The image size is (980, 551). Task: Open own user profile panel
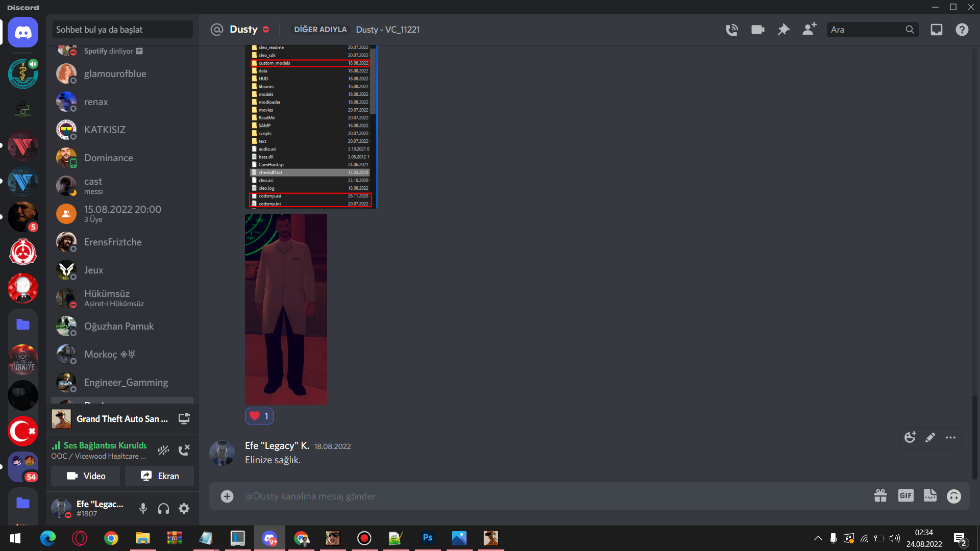(89, 508)
